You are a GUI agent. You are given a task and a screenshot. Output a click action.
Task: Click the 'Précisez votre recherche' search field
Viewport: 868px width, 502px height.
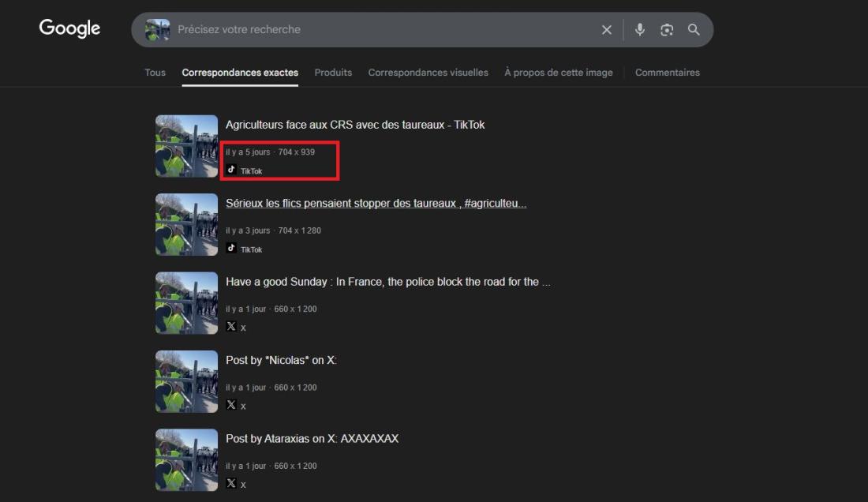(379, 30)
